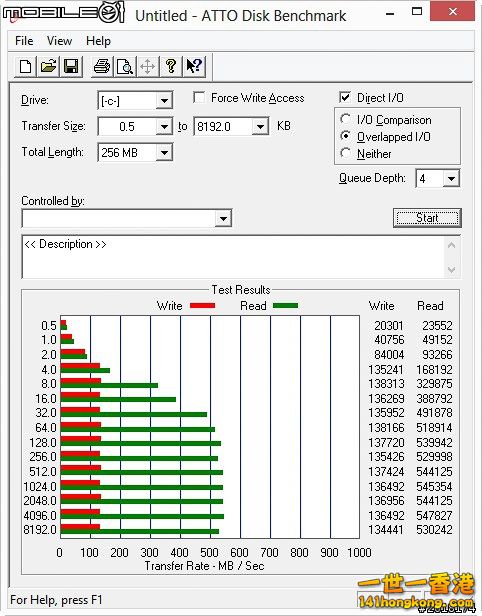This screenshot has height=616, width=482.
Task: Open the View menu
Action: [59, 40]
